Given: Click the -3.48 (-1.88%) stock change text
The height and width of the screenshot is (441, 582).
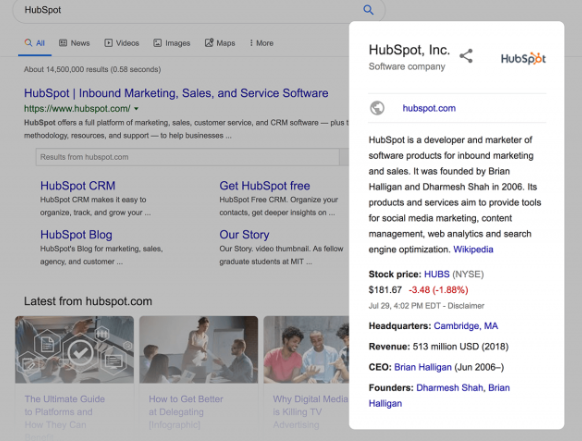Looking at the screenshot, I should [x=438, y=290].
